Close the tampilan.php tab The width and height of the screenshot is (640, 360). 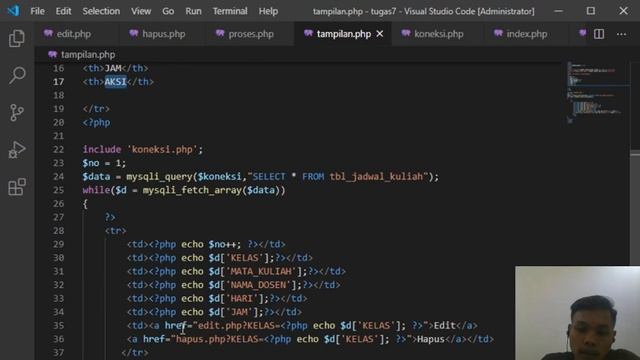[380, 34]
